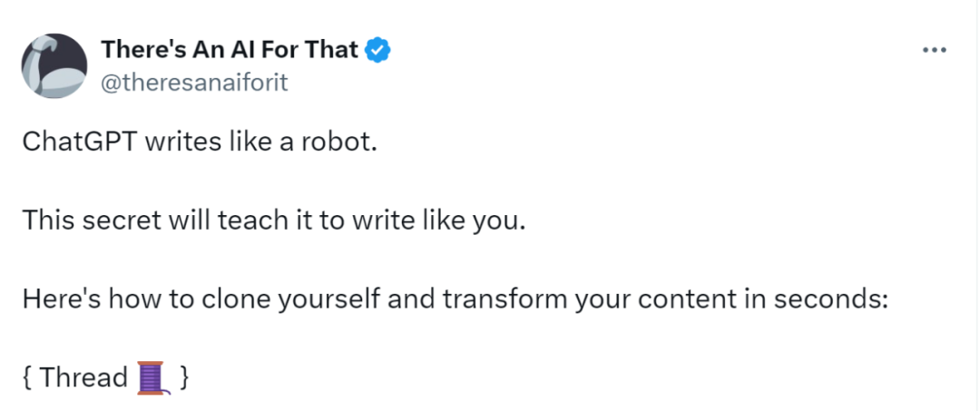Click the word 'Thread' in braces
Image resolution: width=980 pixels, height=411 pixels.
click(83, 378)
